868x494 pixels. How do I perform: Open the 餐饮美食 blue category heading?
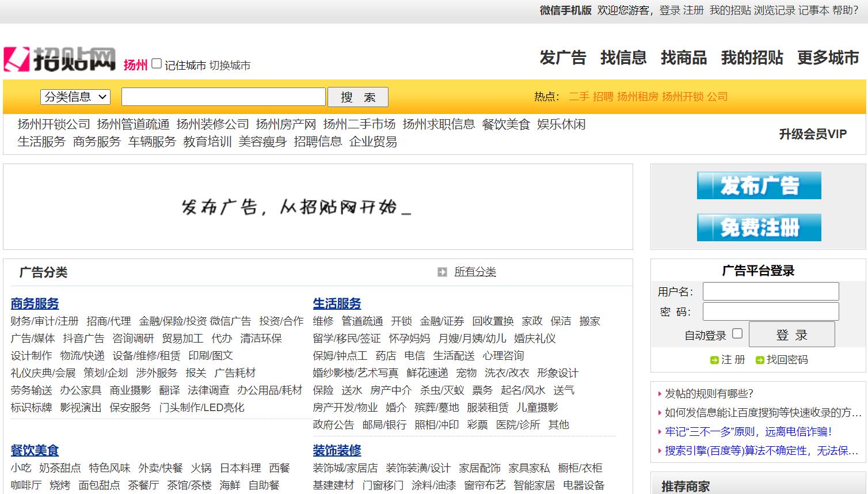click(x=35, y=450)
